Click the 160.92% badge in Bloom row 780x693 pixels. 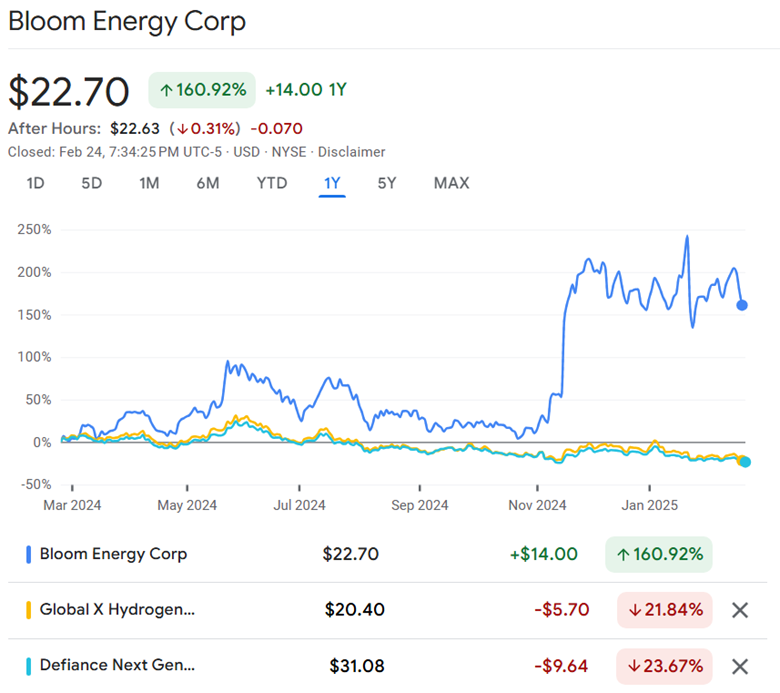659,554
